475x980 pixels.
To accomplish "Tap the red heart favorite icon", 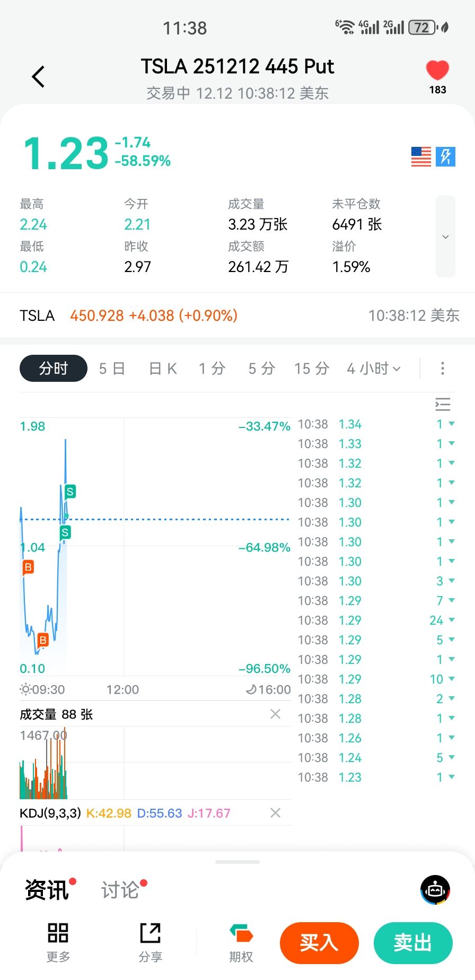I will [x=437, y=71].
